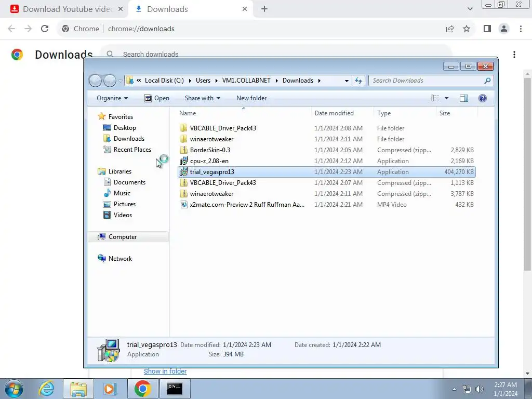The height and width of the screenshot is (399, 532).
Task: Open Explorer help question mark icon
Action: 483,98
